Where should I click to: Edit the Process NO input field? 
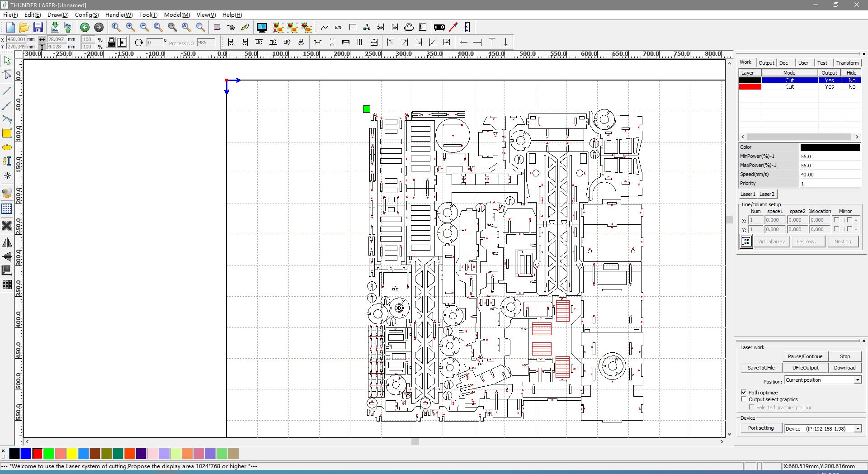[x=207, y=43]
